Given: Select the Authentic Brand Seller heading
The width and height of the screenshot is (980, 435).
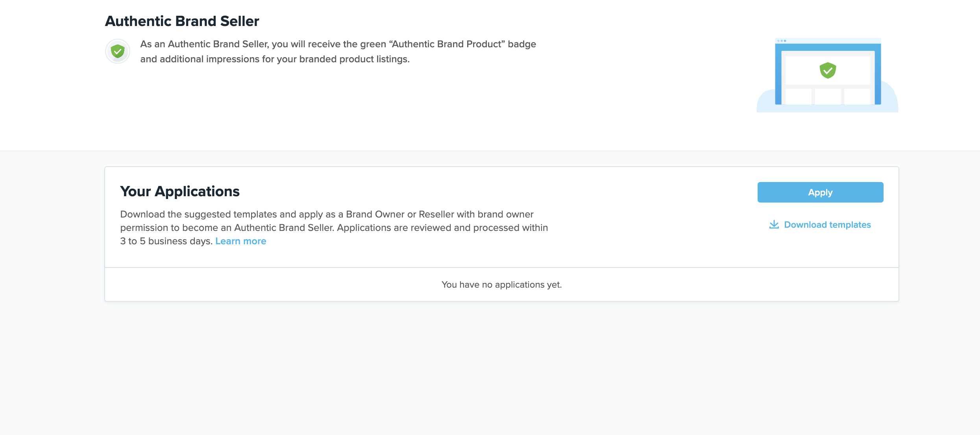Looking at the screenshot, I should coord(182,21).
